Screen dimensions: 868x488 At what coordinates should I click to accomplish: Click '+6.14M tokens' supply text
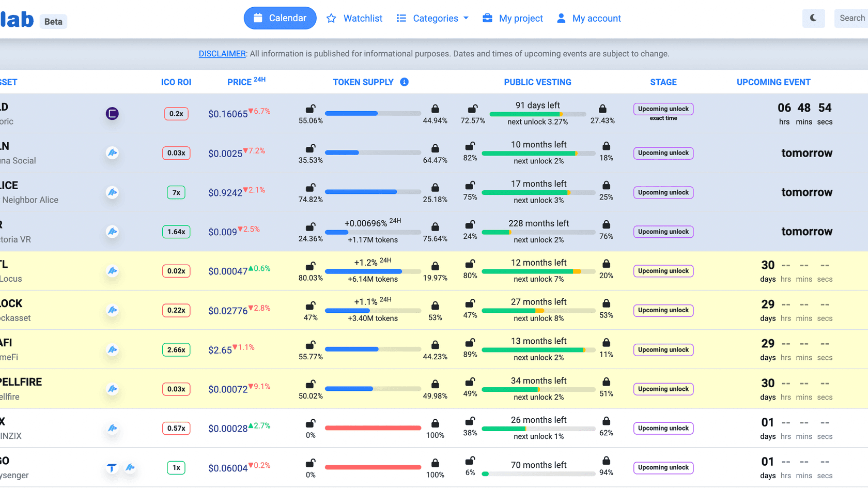(373, 279)
